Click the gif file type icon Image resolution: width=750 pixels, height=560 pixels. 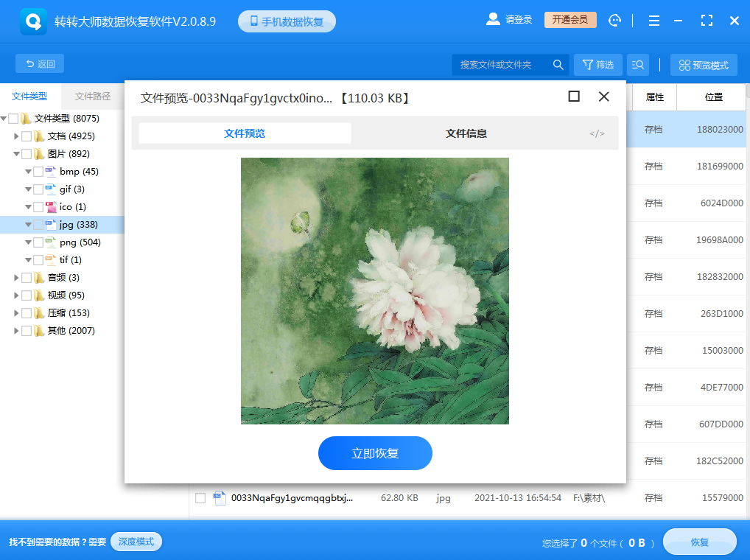[x=51, y=189]
